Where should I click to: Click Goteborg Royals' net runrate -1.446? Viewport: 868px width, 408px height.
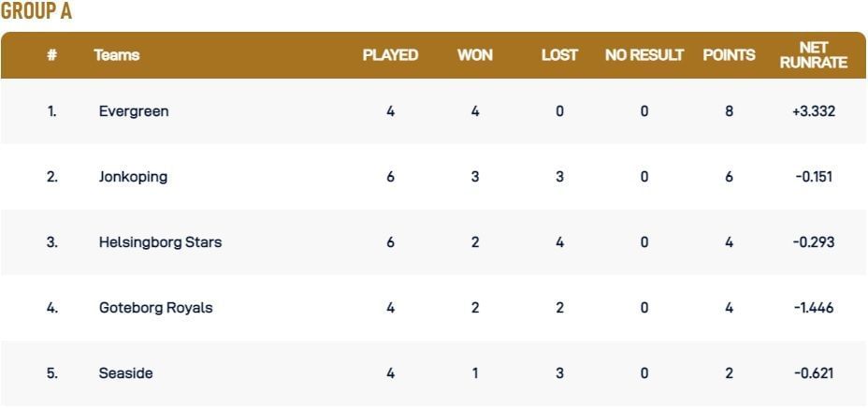(x=813, y=308)
